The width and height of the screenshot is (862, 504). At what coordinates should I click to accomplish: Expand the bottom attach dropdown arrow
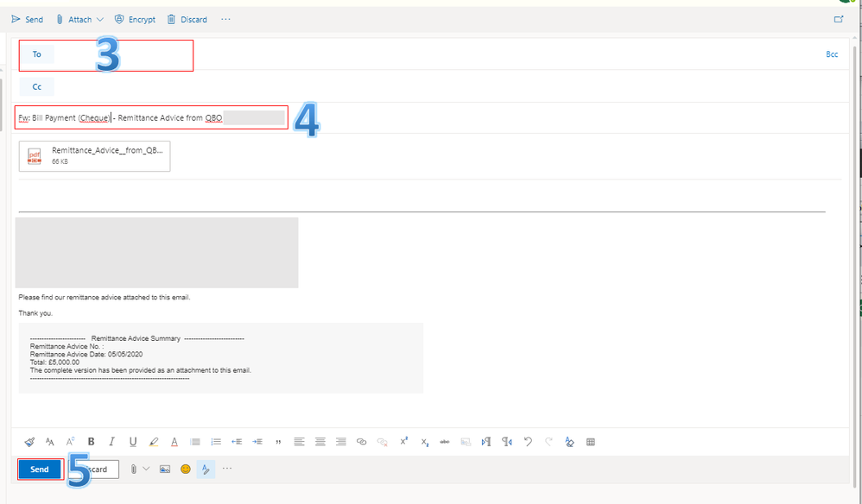pos(146,469)
